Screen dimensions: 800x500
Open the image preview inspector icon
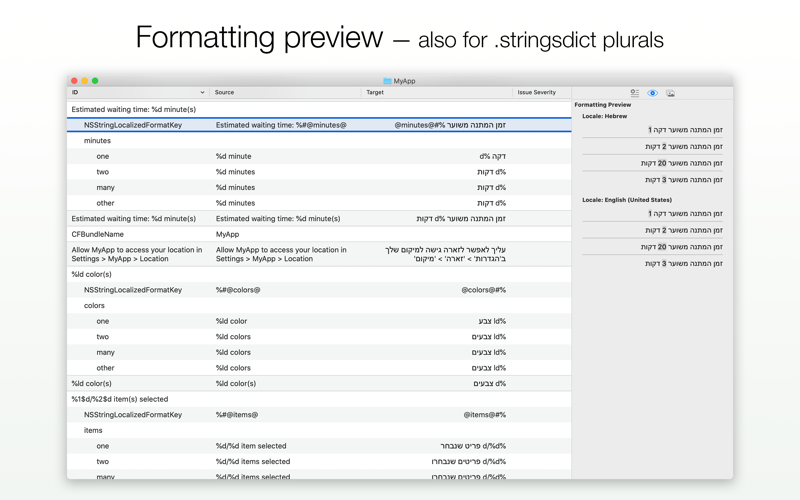tap(671, 93)
